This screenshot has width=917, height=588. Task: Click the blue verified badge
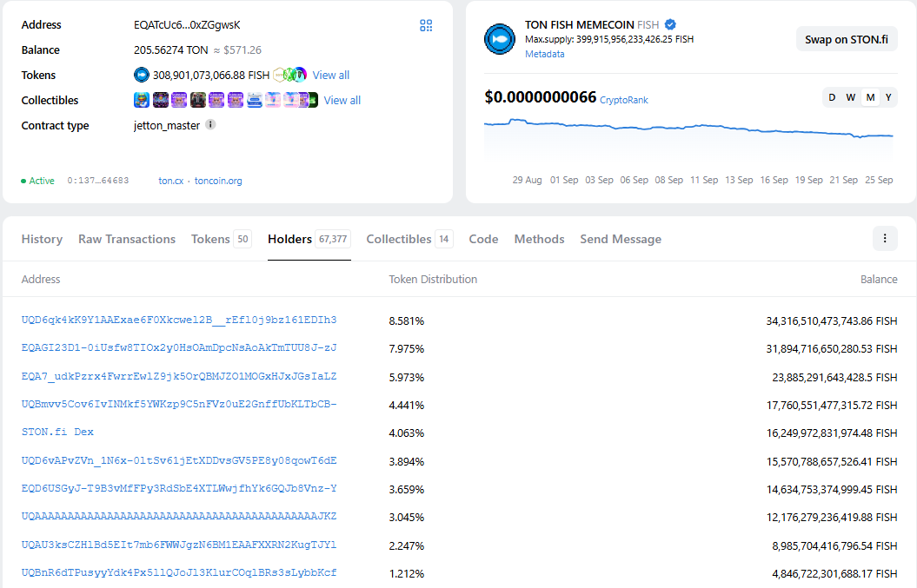pyautogui.click(x=670, y=24)
